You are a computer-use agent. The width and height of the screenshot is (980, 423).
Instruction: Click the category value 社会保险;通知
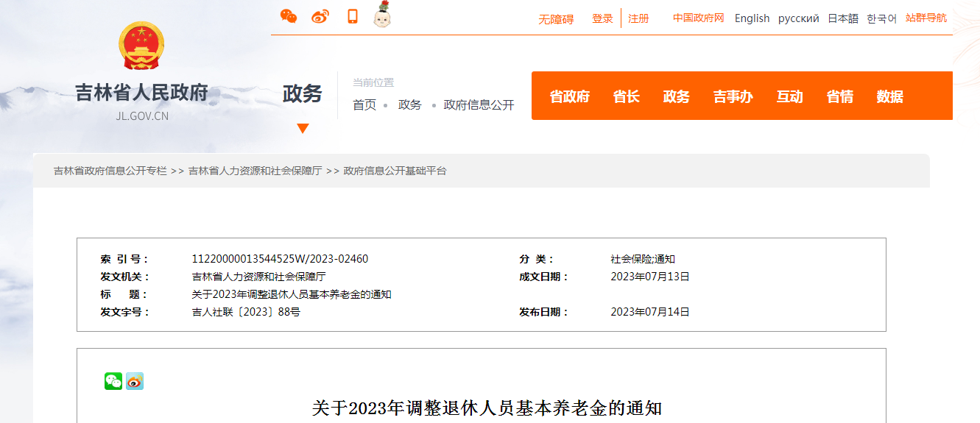pos(643,259)
